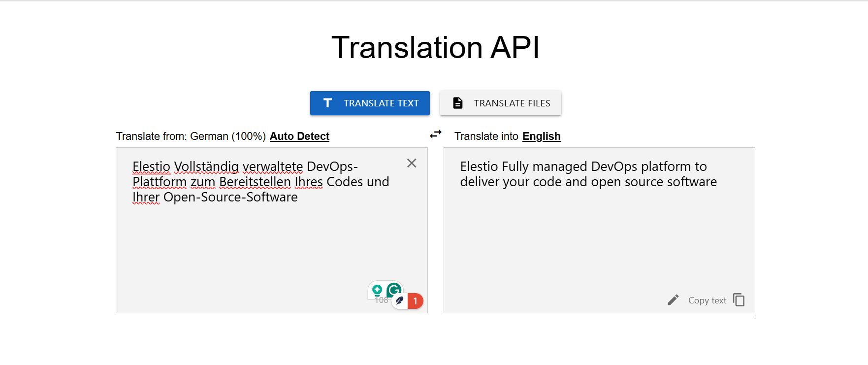Viewport: 868px width, 365px height.
Task: Click the 'Translate from: German (100%)' label
Action: [x=191, y=136]
